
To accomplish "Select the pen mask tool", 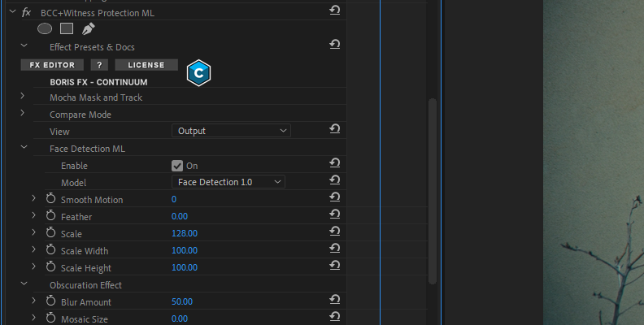I will [88, 28].
